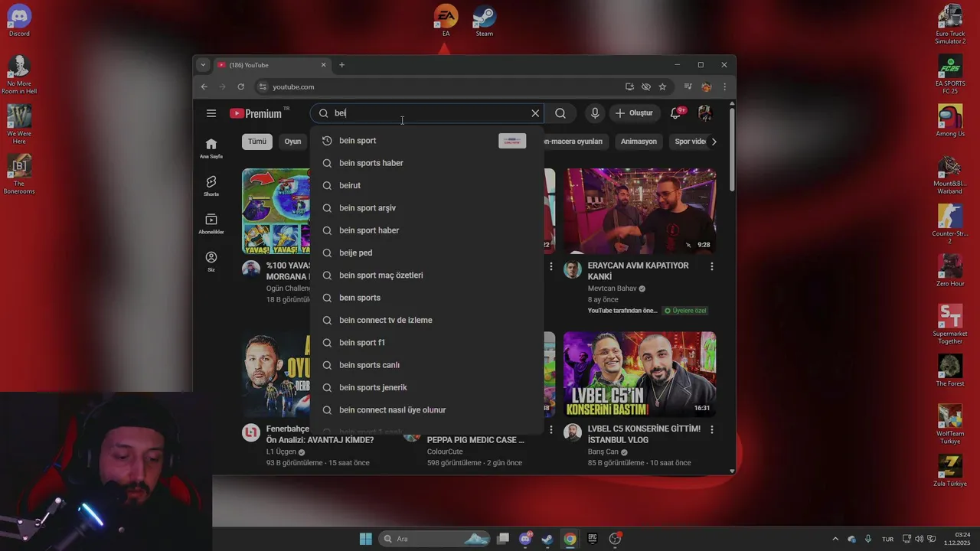Open options for LVBEL C5 KONSERINE video

coord(711,429)
